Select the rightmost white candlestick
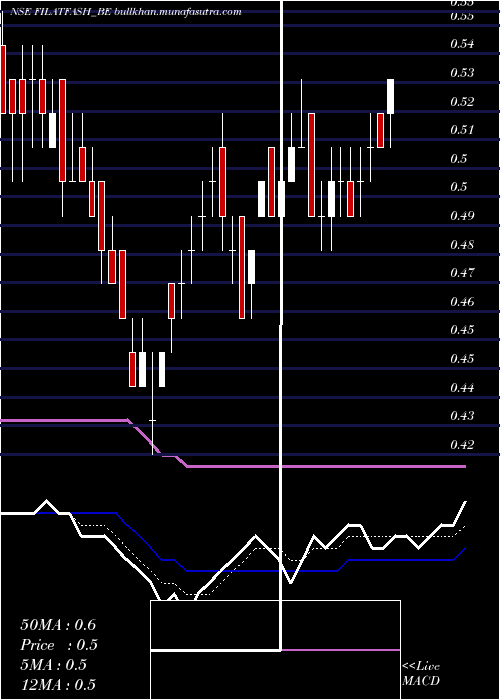The width and height of the screenshot is (500, 700). (391, 96)
